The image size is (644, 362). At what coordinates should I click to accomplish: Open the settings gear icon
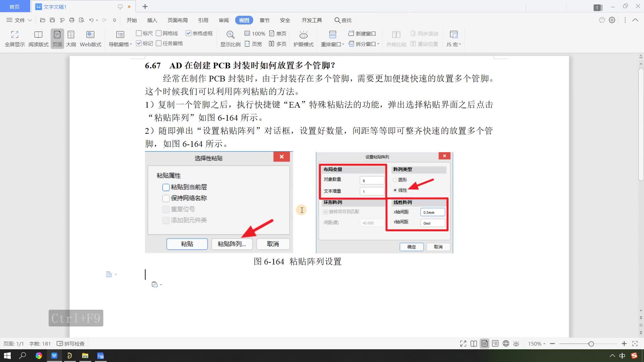pyautogui.click(x=612, y=20)
